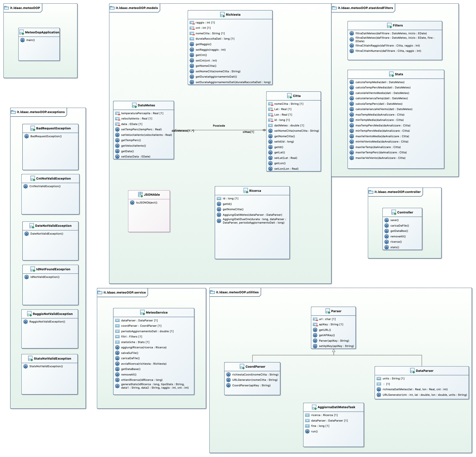Select the durataRaccoltaDati : long attribute
This screenshot has height=457, width=476.
click(215, 39)
